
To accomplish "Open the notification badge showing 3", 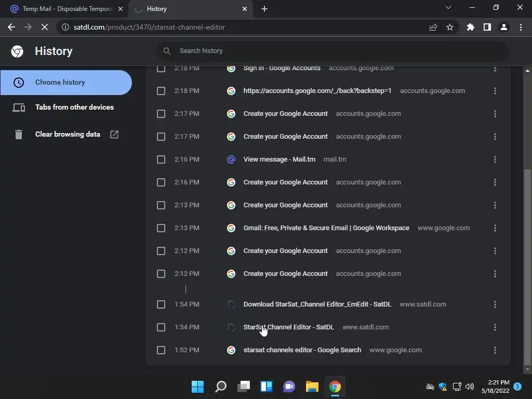I will [x=517, y=387].
